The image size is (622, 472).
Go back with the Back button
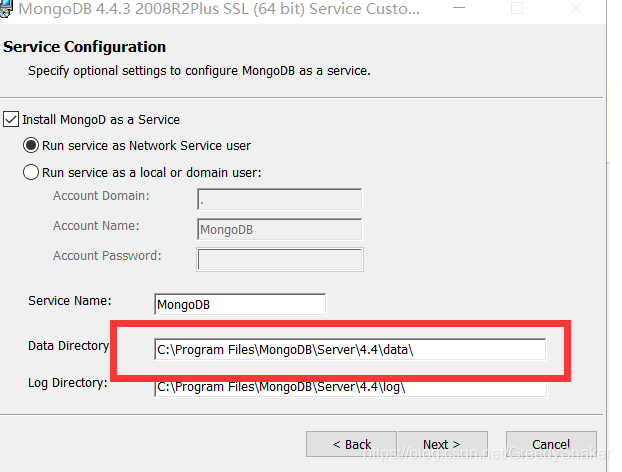[351, 444]
